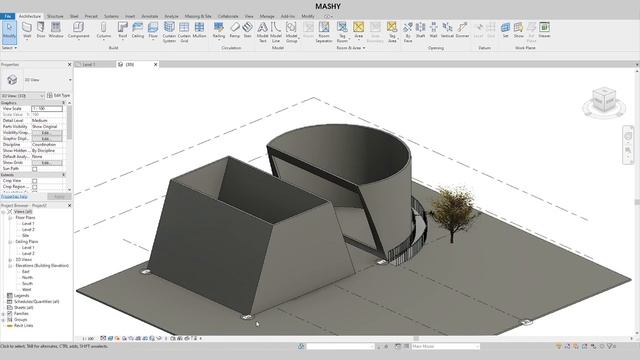Screen dimensions: 640x360
Task: Select the Tag Room tool
Action: pos(342,32)
